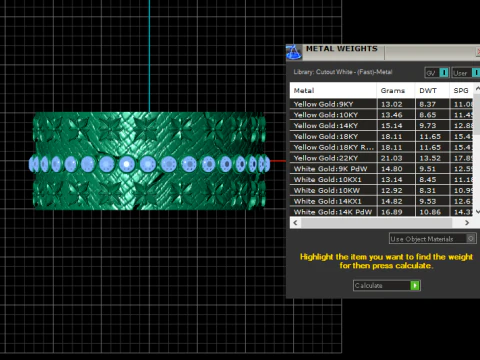This screenshot has width=480, height=360.
Task: Click the metal table horizontal scrollbar track
Action: tap(381, 222)
